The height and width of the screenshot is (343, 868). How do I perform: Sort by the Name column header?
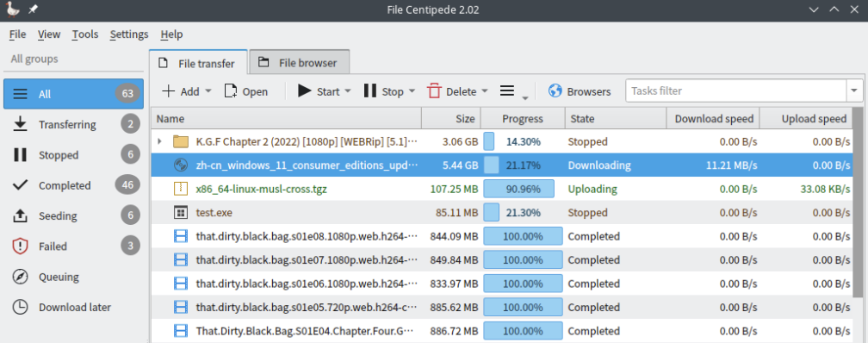click(x=286, y=119)
